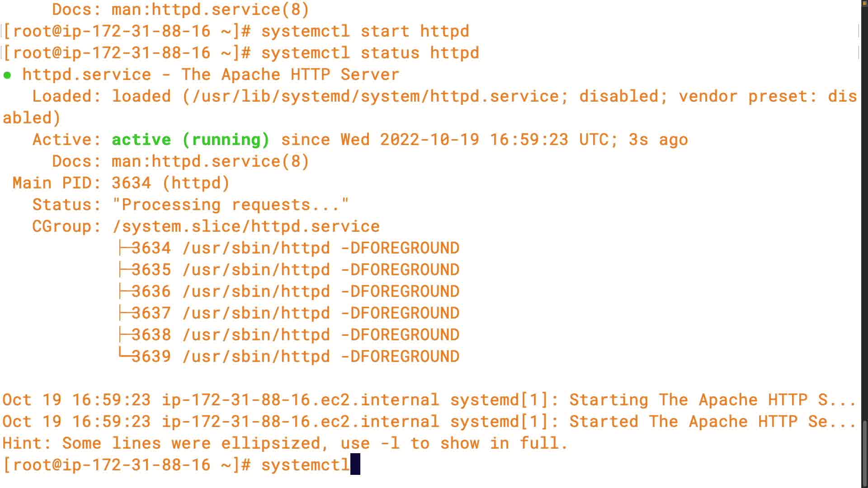Image resolution: width=868 pixels, height=488 pixels.
Task: Click the title "The Apache HTTP Server"
Action: point(290,75)
